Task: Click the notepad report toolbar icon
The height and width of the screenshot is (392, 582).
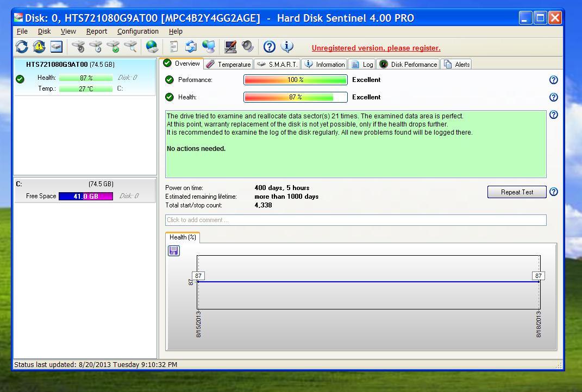Action: tap(173, 47)
